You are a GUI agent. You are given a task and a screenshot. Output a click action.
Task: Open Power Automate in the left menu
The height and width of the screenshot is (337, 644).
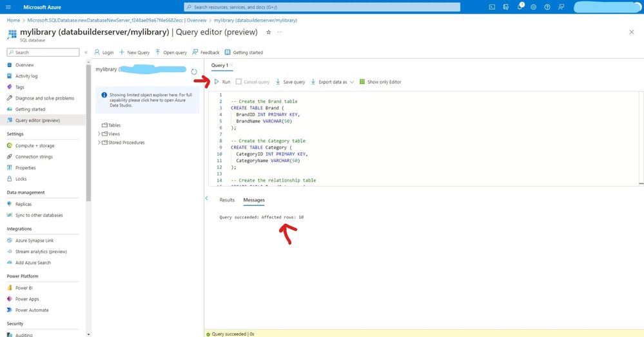pyautogui.click(x=32, y=311)
